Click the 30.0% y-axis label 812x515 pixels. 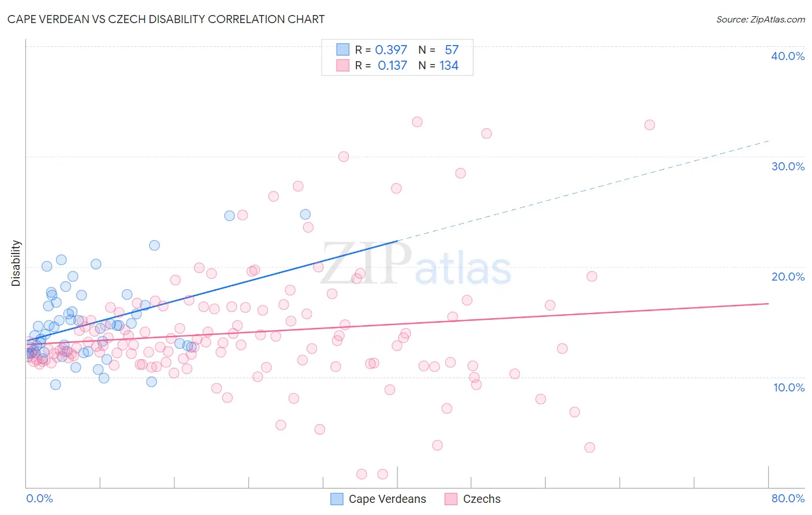pyautogui.click(x=788, y=166)
